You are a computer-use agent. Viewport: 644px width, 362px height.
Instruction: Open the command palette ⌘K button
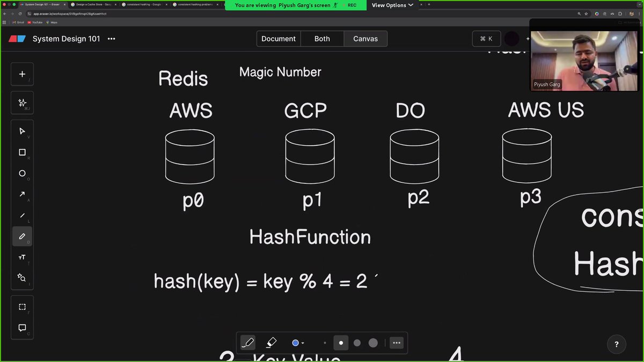(x=486, y=39)
